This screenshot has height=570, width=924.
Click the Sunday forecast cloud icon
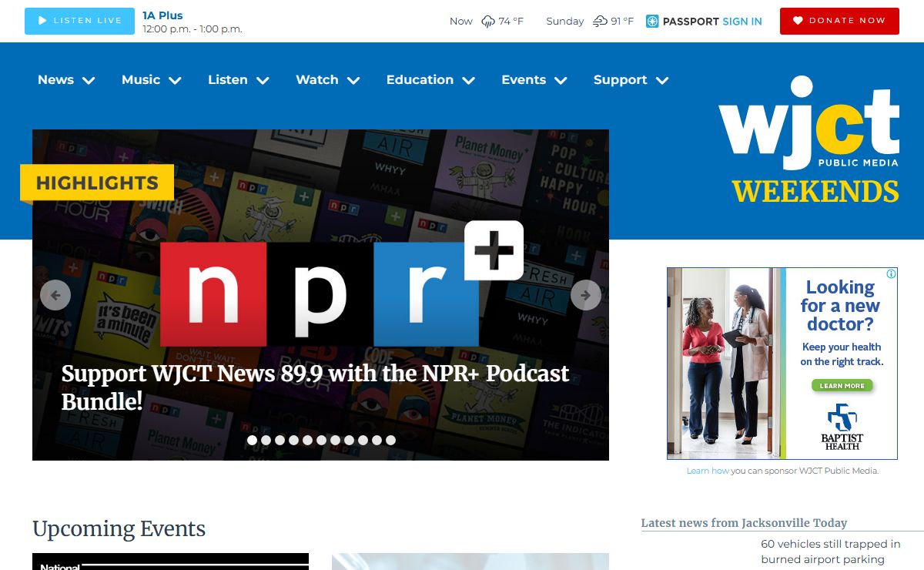point(600,22)
